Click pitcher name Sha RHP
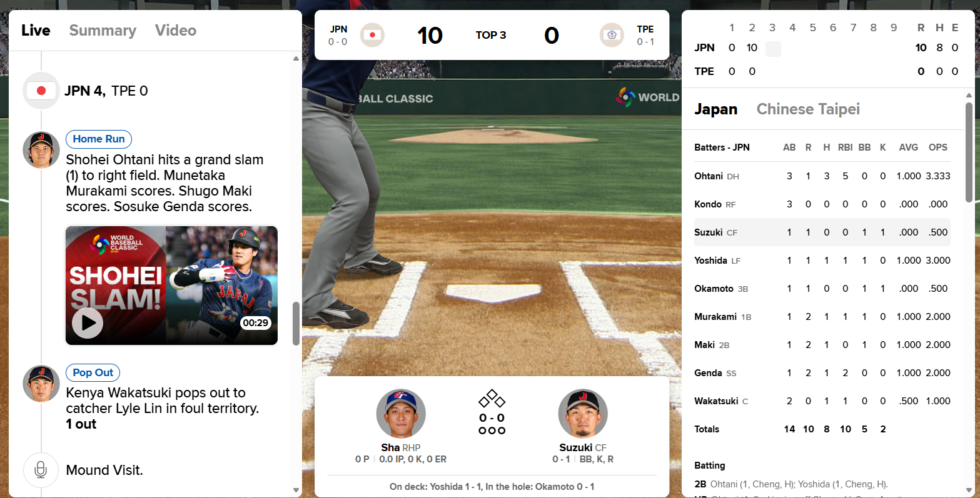 pos(401,447)
